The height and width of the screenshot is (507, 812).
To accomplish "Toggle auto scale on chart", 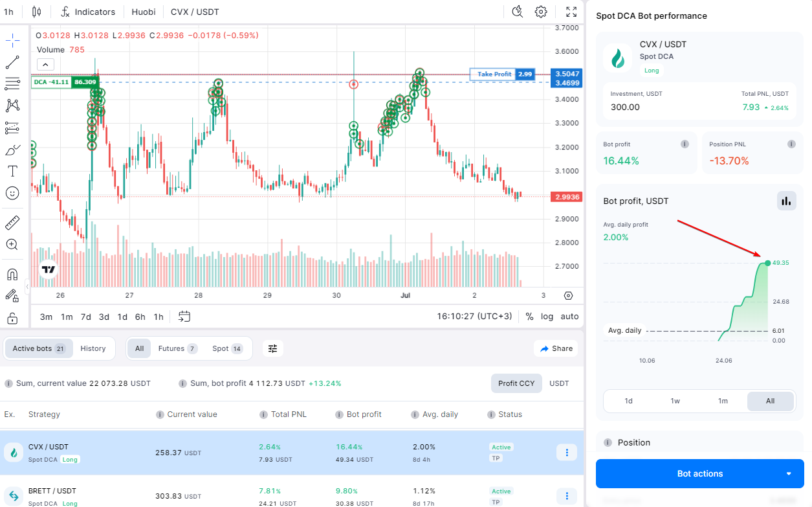I will pyautogui.click(x=569, y=317).
